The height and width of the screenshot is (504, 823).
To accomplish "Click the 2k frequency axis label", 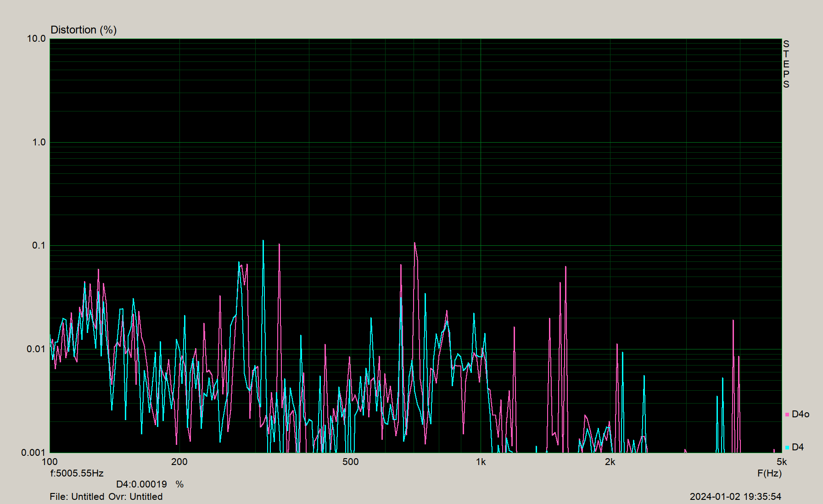I will click(x=610, y=462).
